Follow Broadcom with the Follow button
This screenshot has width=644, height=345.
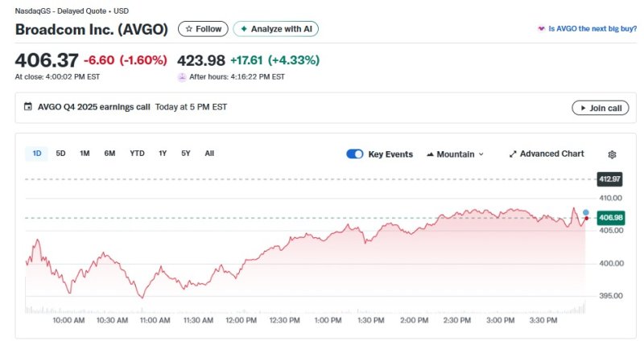(x=203, y=29)
